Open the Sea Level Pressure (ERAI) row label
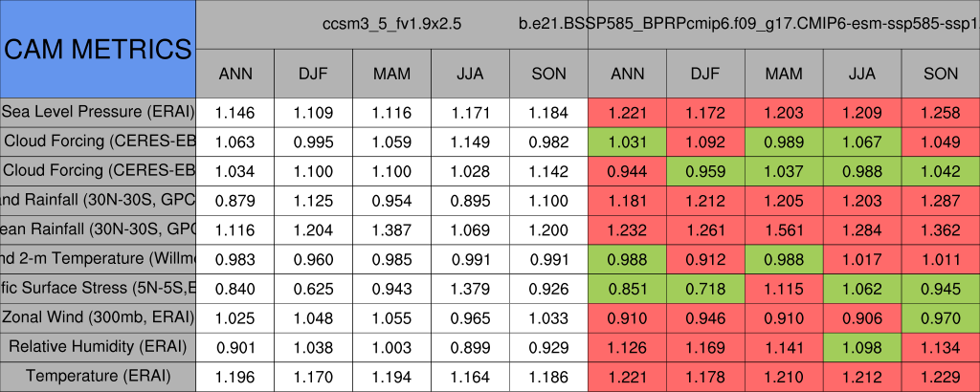 click(x=98, y=113)
